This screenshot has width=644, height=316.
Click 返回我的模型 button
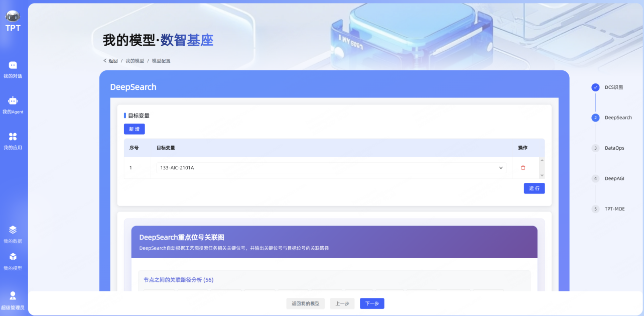click(306, 303)
